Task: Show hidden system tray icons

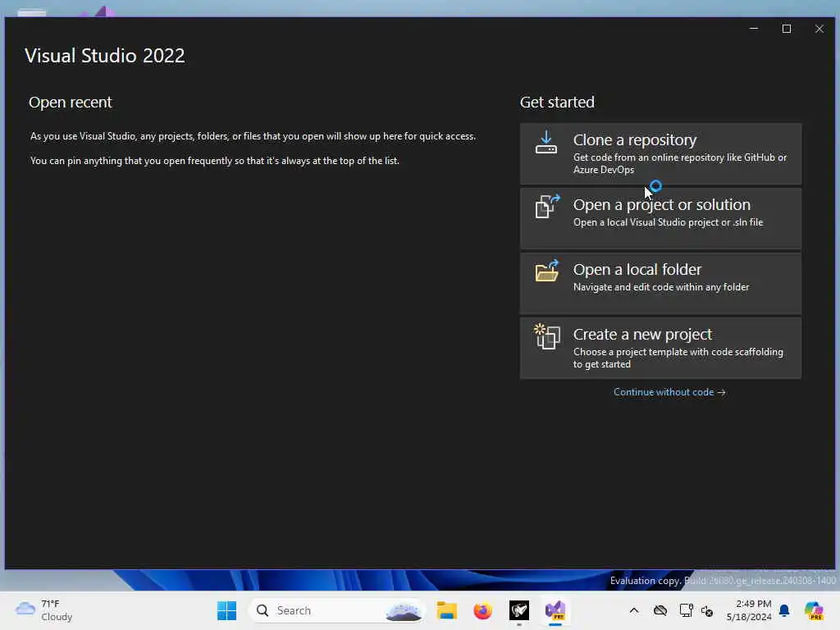Action: 634,610
